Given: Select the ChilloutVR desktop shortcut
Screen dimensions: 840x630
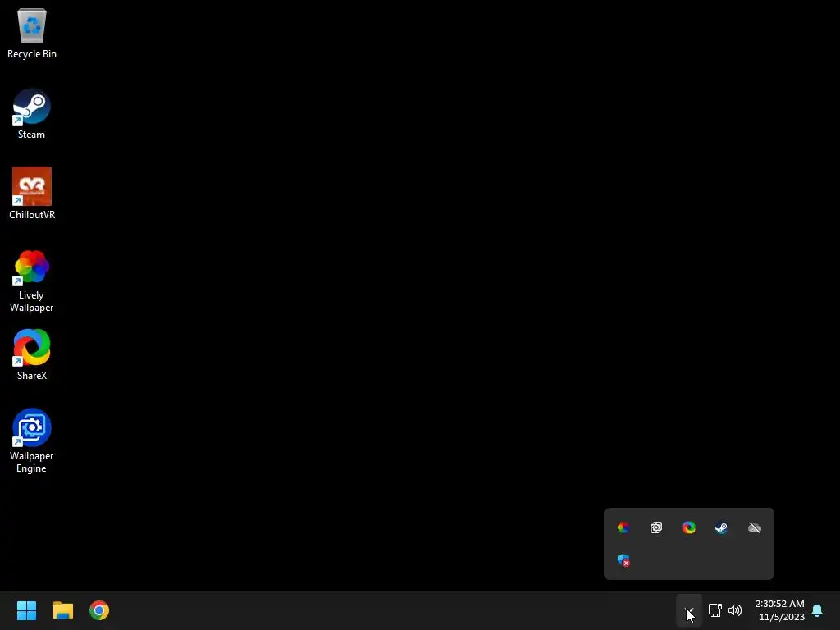Looking at the screenshot, I should point(32,194).
